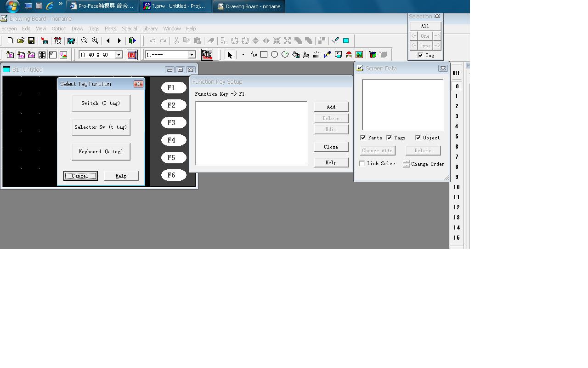Zoom in using the magnifier plus icon

tap(95, 41)
